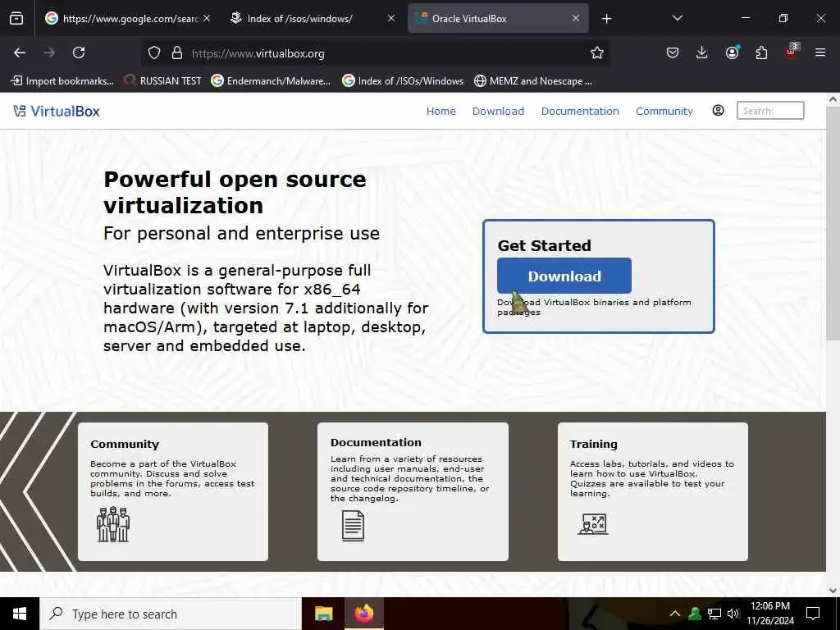The width and height of the screenshot is (840, 630).
Task: Click the blue Download button
Action: [564, 276]
